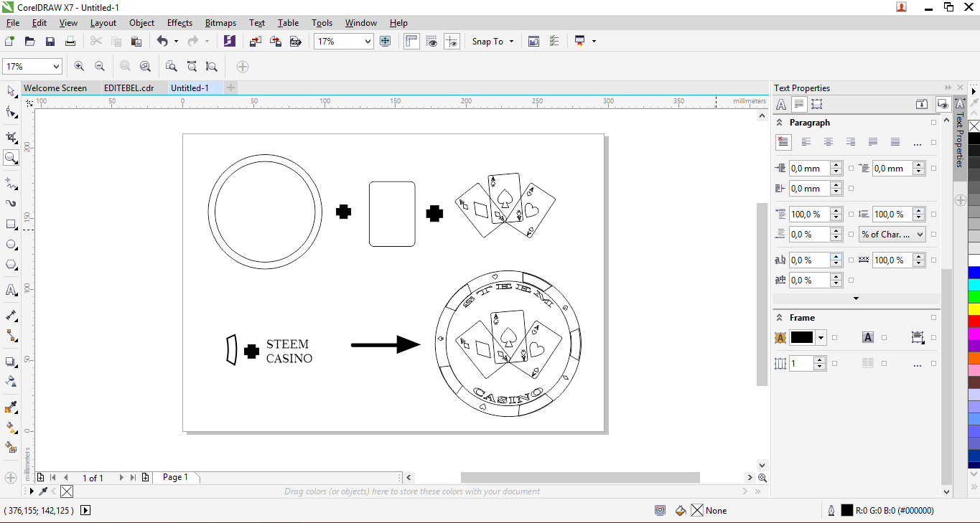The image size is (980, 523).
Task: Click the Publish to PDF icon
Action: pyautogui.click(x=295, y=42)
